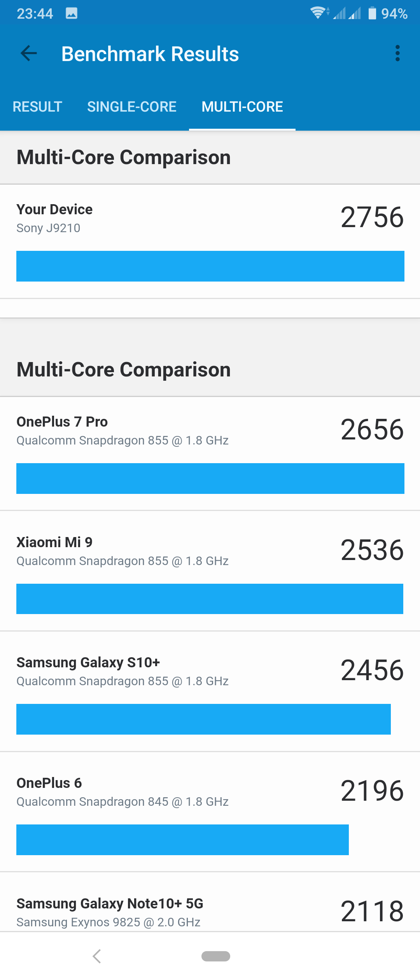Tap the home pill navigation button
The width and height of the screenshot is (420, 980).
coord(216,956)
